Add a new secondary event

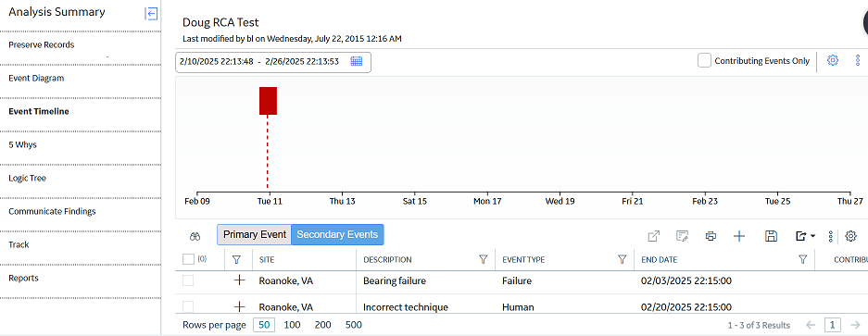pos(739,236)
